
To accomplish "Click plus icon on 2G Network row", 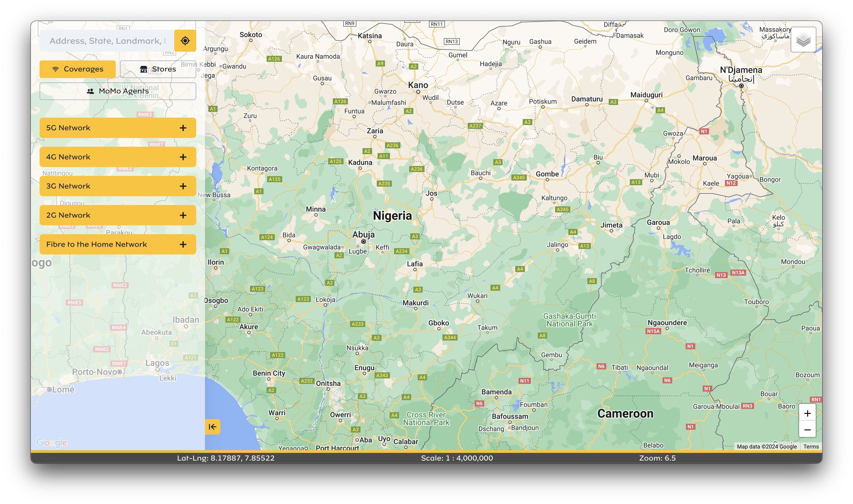I will (183, 215).
